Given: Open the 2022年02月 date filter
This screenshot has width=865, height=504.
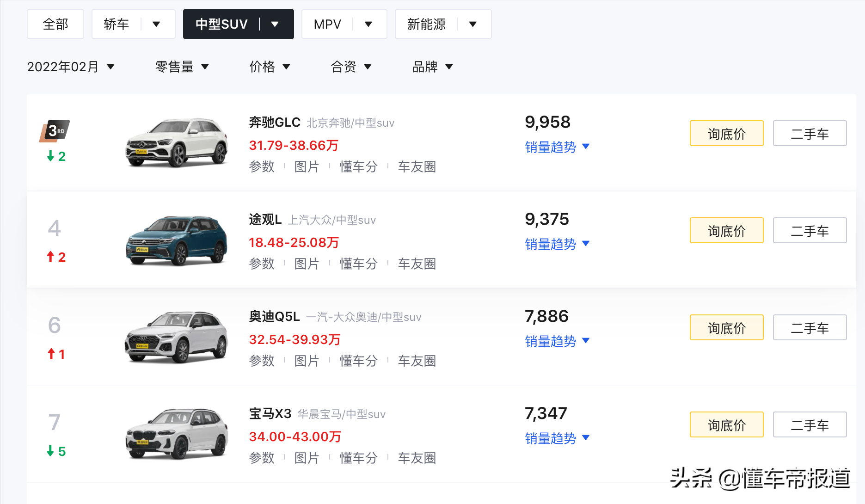Looking at the screenshot, I should pyautogui.click(x=71, y=67).
